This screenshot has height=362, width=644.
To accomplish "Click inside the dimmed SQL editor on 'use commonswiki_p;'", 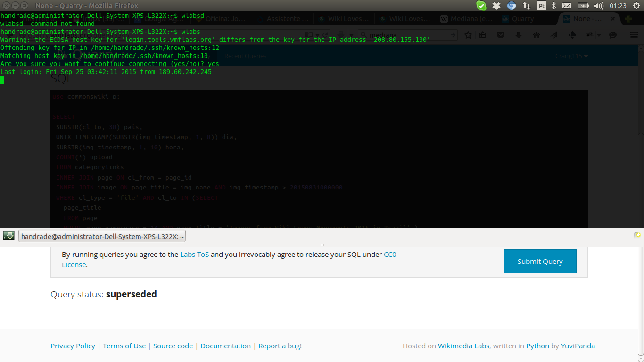I will (x=86, y=96).
